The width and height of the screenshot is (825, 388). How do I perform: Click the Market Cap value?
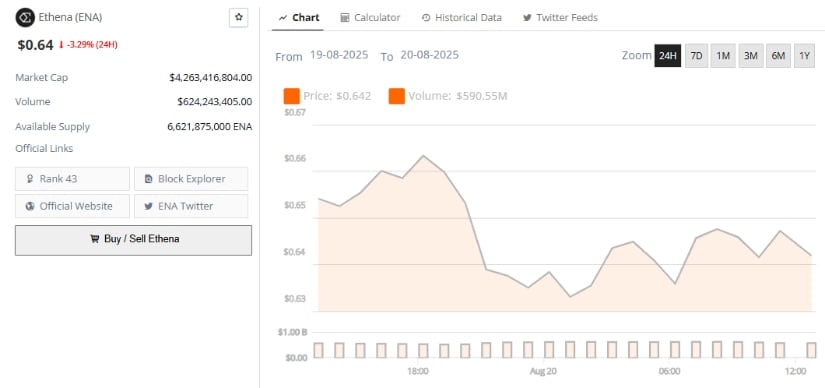pos(210,77)
